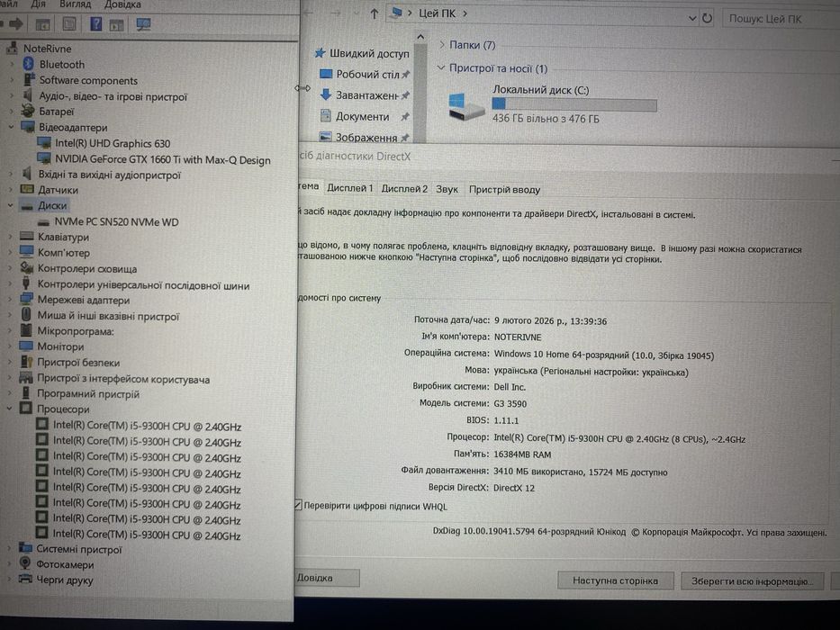Open the Вигляд menu in Device Manager

(x=75, y=4)
